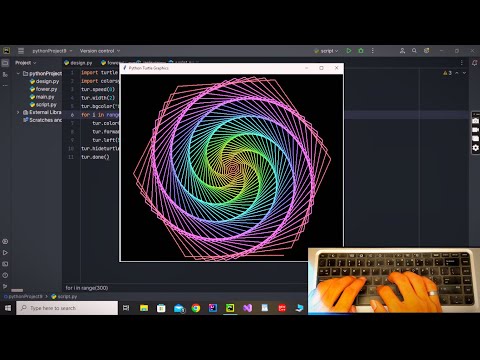Open the Microsoft Store taskbar icon
This screenshot has width=480, height=360.
tap(161, 308)
